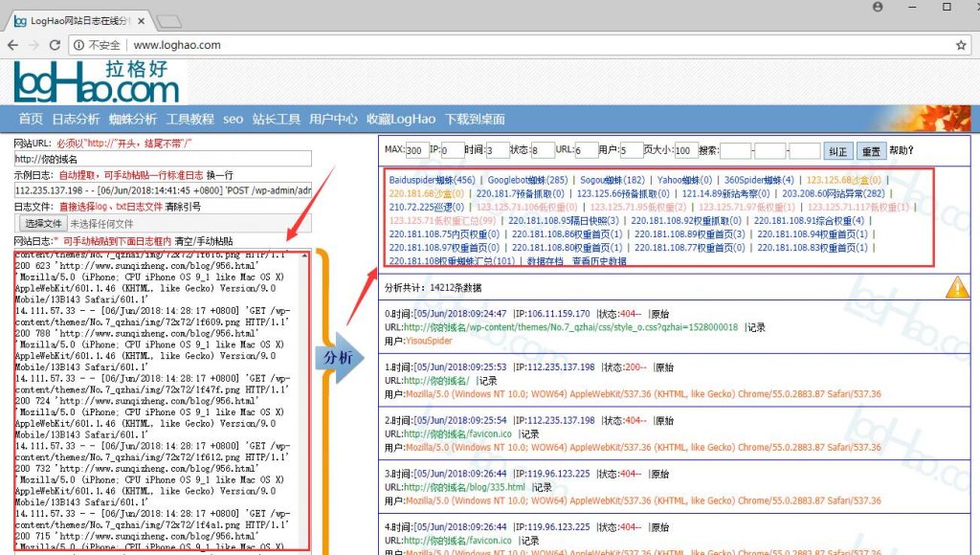Click 下载到桌面 in the navigation bar
The height and width of the screenshot is (555, 980).
pyautogui.click(x=475, y=119)
